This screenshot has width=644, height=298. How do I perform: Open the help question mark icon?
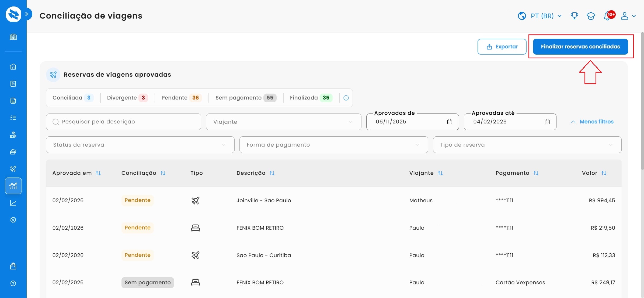pyautogui.click(x=13, y=283)
